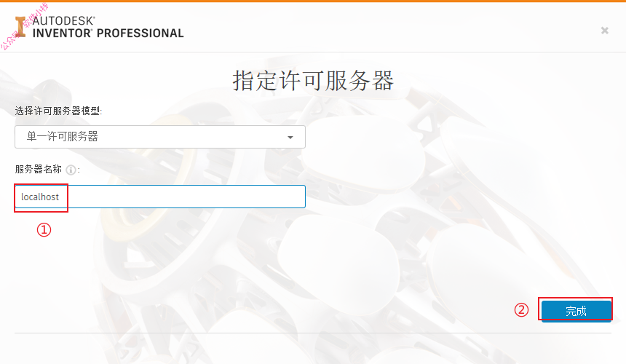Click the orange top border bar

pos(313,1)
